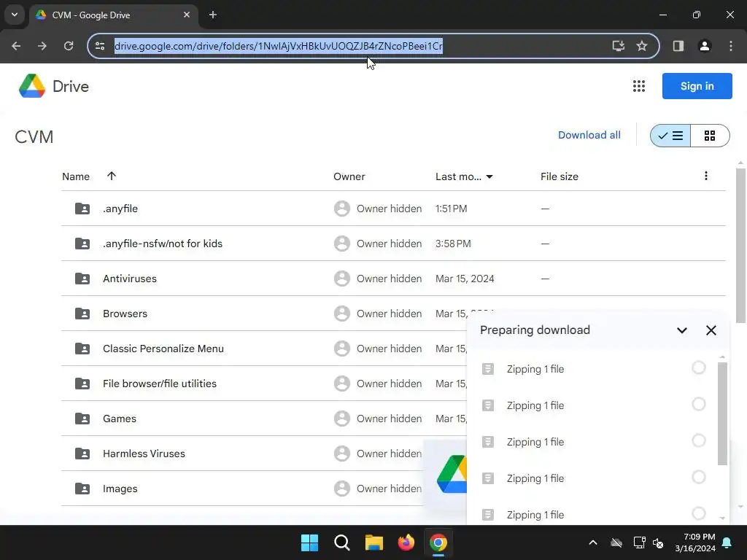Switch to list layout view
747x560 pixels.
[x=670, y=136]
